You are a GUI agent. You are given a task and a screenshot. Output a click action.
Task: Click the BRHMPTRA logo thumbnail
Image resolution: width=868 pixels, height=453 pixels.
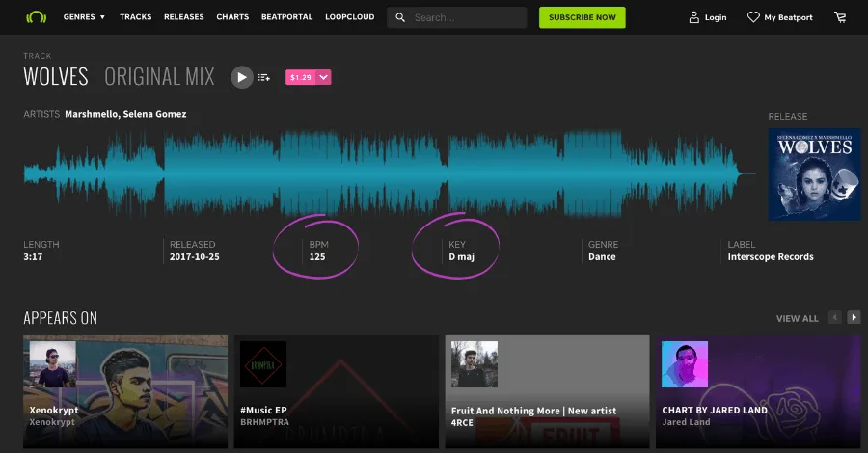[x=263, y=364]
